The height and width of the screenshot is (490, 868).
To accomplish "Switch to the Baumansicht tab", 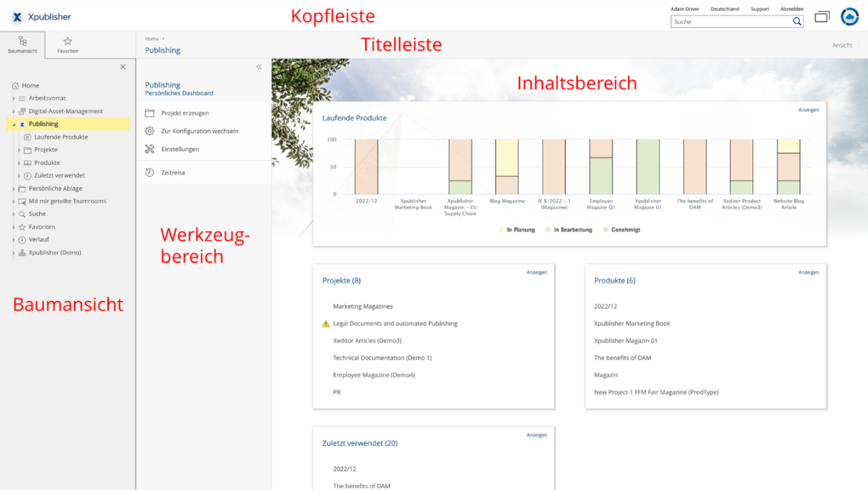I will (x=22, y=45).
